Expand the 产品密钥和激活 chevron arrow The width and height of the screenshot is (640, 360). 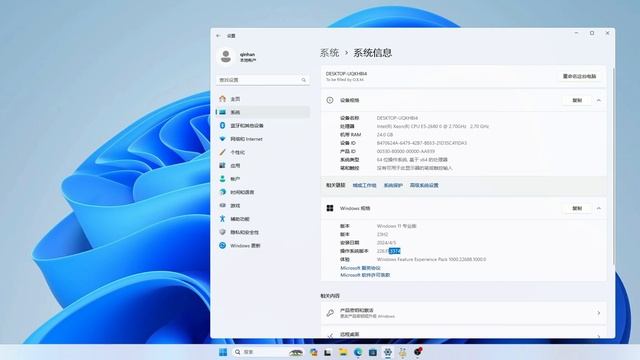pyautogui.click(x=599, y=313)
